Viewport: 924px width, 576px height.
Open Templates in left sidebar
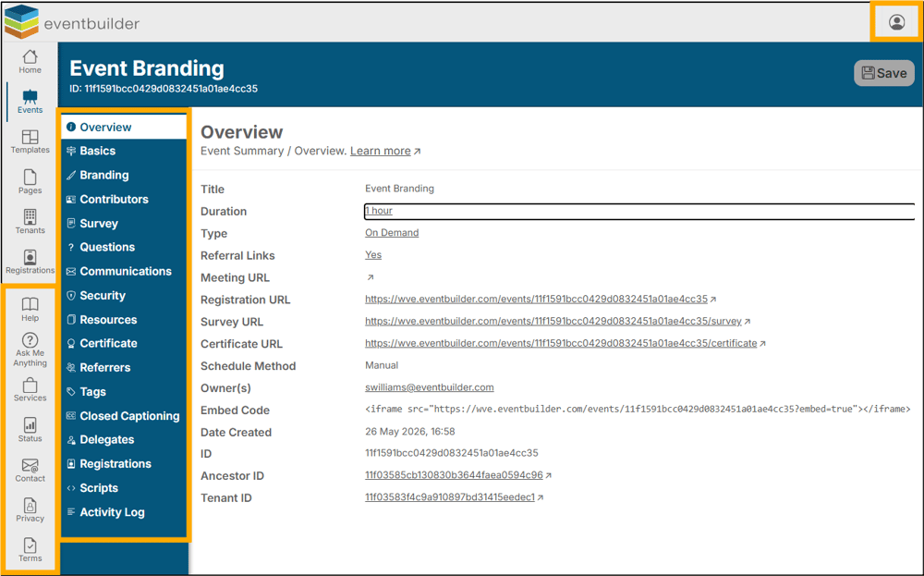[x=30, y=142]
